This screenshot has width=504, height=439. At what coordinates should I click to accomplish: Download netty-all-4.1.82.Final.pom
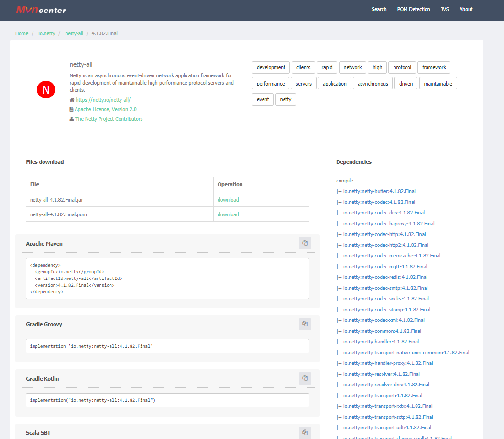[228, 214]
